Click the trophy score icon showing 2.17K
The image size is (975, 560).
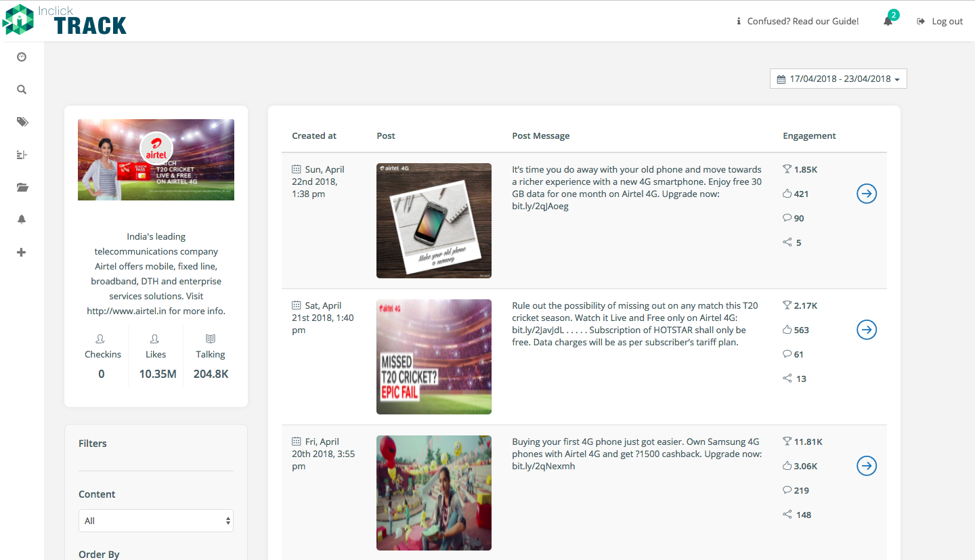click(787, 305)
